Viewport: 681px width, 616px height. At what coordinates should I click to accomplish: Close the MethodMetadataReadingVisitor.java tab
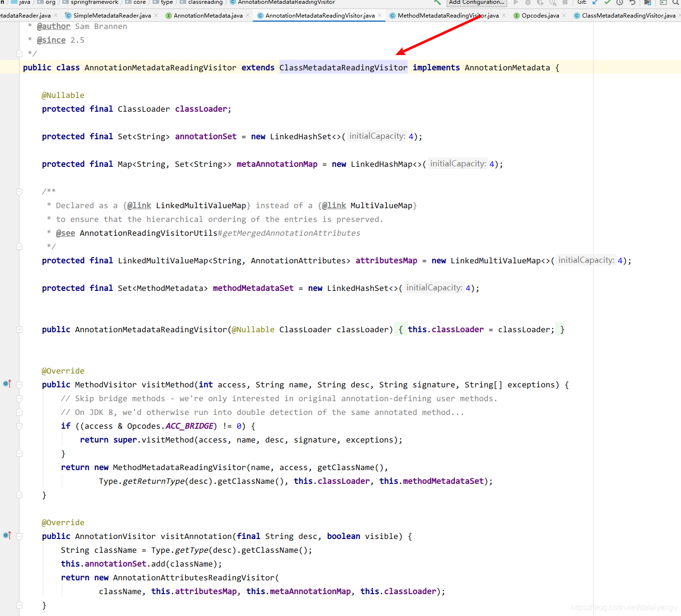tap(504, 15)
